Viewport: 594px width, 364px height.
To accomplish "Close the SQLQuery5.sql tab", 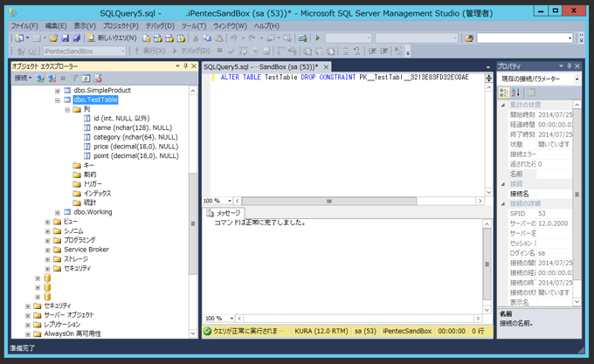I will (326, 67).
